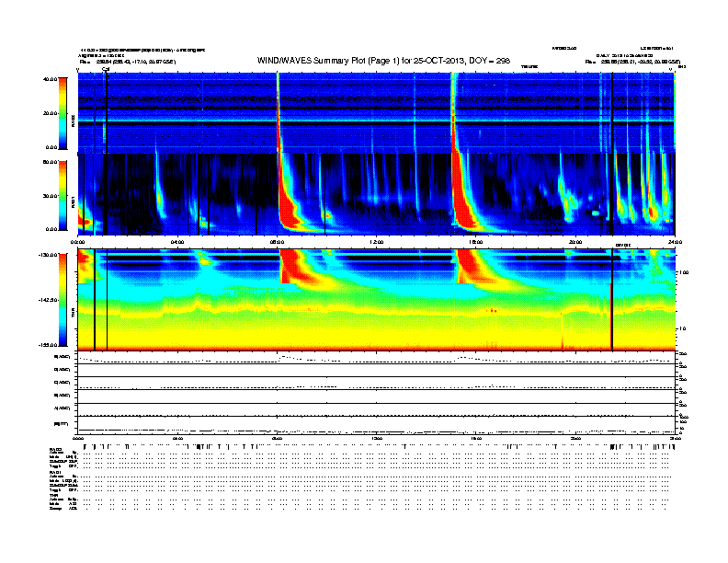
Task: Click the small red spots in the TNR yellow band
Action: [492, 310]
